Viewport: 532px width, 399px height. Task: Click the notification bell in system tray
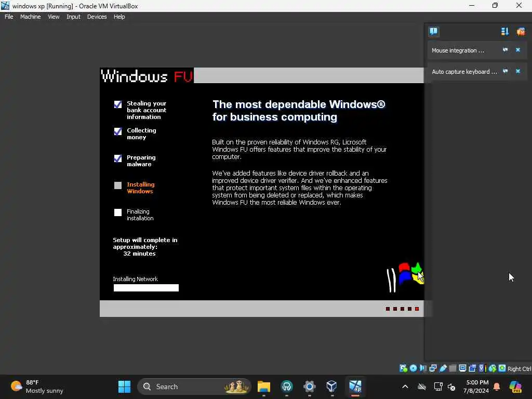[497, 387]
